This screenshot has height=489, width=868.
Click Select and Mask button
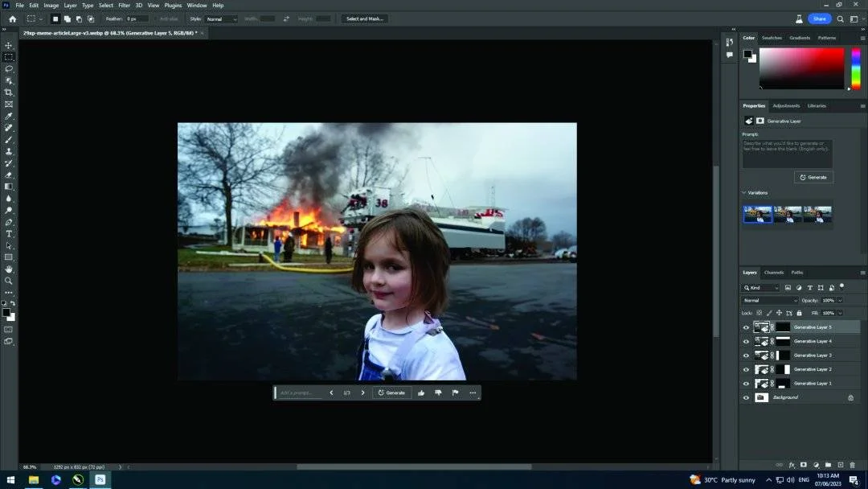tap(365, 18)
